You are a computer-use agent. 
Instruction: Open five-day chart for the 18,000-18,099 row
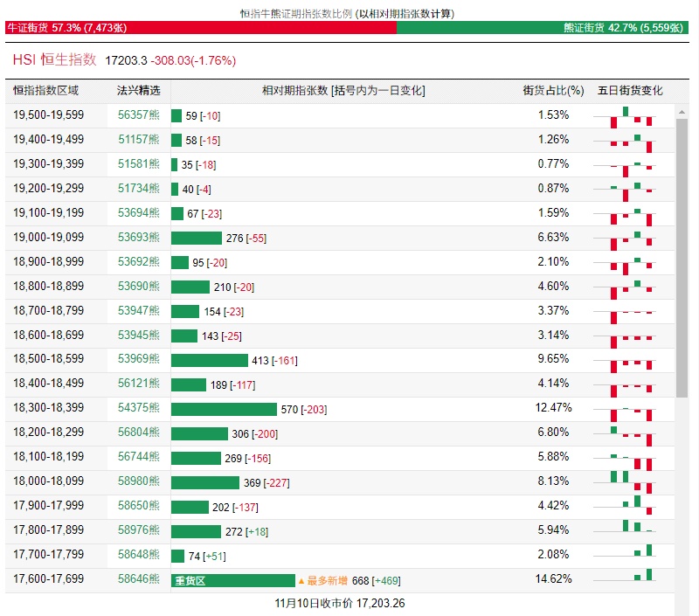[x=631, y=481]
